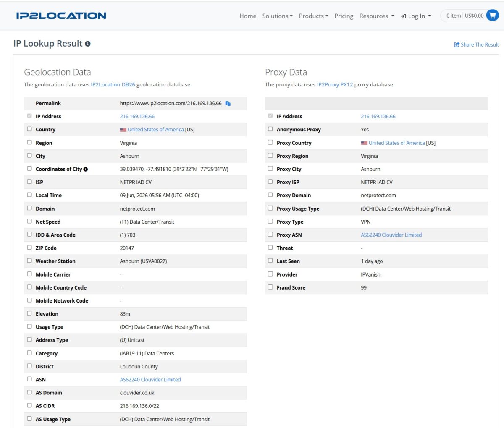This screenshot has width=504, height=428.
Task: Click the (IAB19-11) Data Centers category value
Action: [147, 353]
